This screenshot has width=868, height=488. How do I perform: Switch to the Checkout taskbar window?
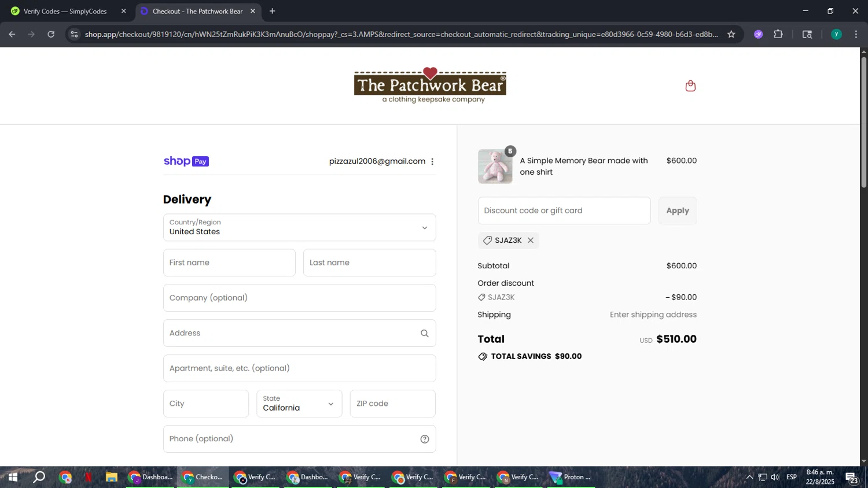tap(203, 477)
